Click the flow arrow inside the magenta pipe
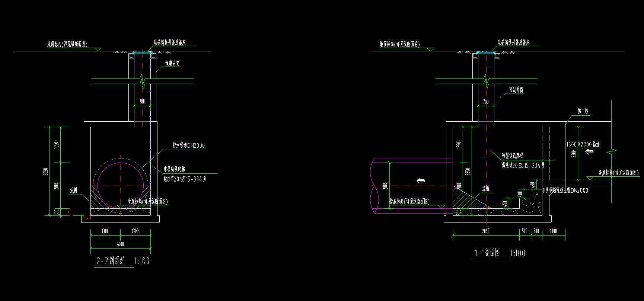The image size is (644, 301). click(x=420, y=181)
